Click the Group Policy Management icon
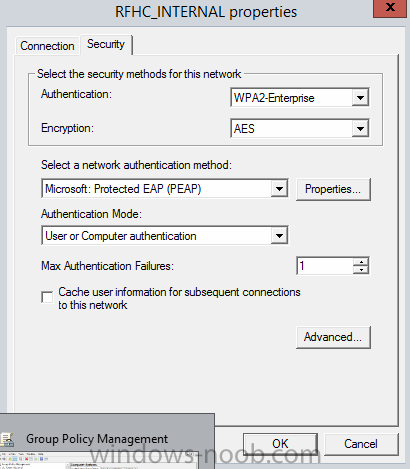410x469 pixels. coord(7,439)
